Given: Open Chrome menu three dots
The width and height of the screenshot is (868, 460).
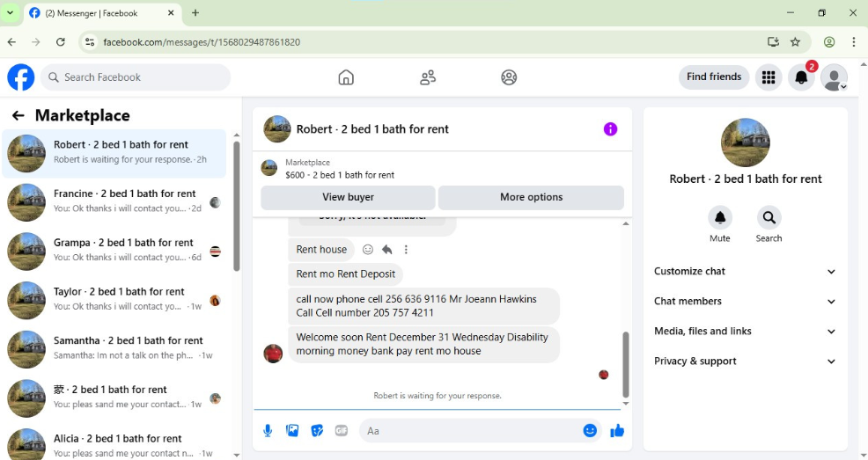Looking at the screenshot, I should click(853, 42).
